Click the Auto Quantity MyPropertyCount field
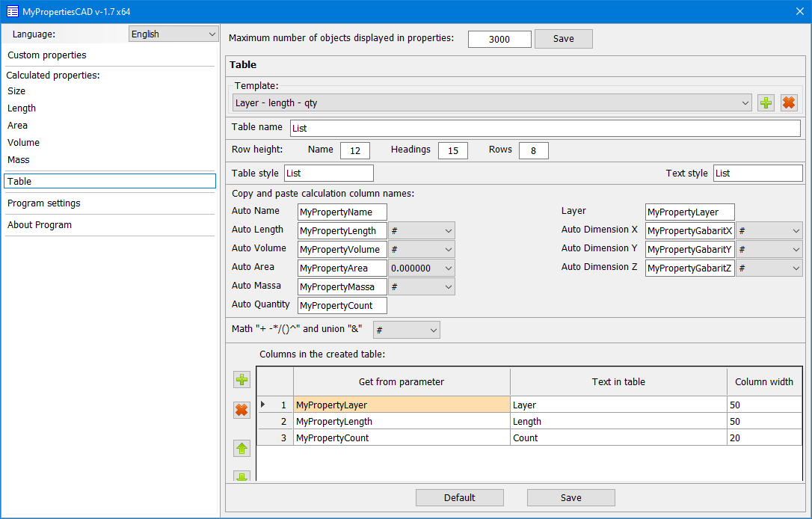 click(342, 306)
